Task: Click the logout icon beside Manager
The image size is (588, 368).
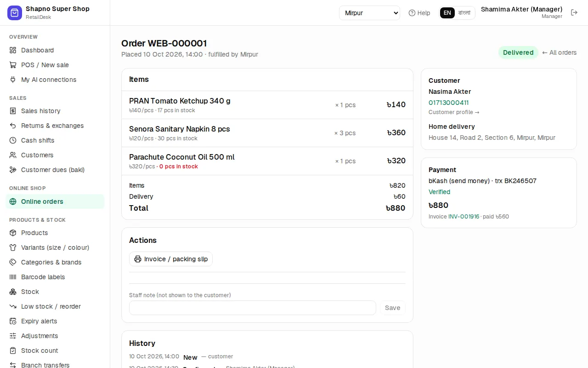Action: [574, 12]
